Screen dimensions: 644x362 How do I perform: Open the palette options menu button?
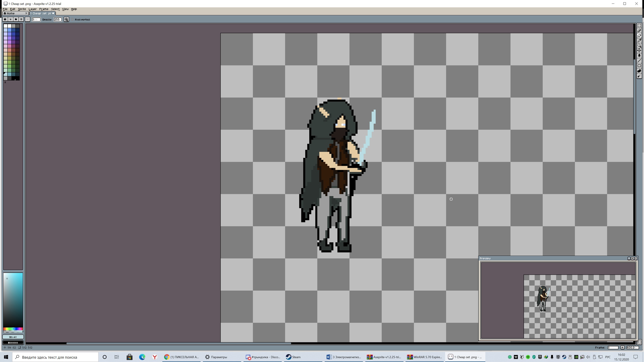click(21, 19)
